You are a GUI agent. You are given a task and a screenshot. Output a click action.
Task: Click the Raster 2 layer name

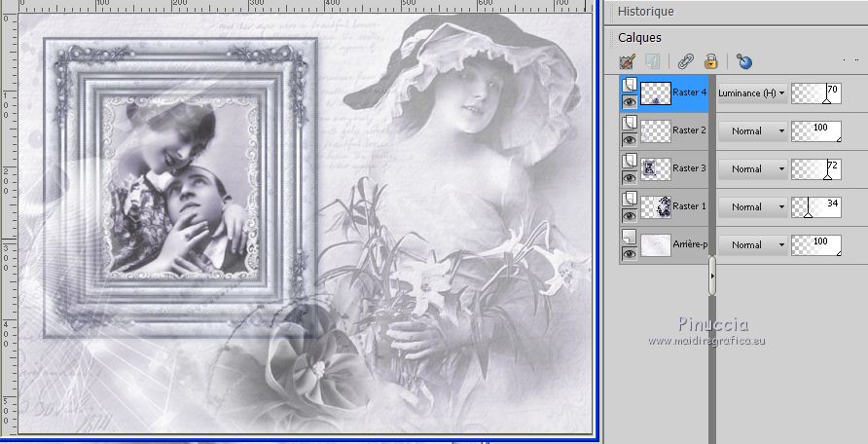click(689, 130)
